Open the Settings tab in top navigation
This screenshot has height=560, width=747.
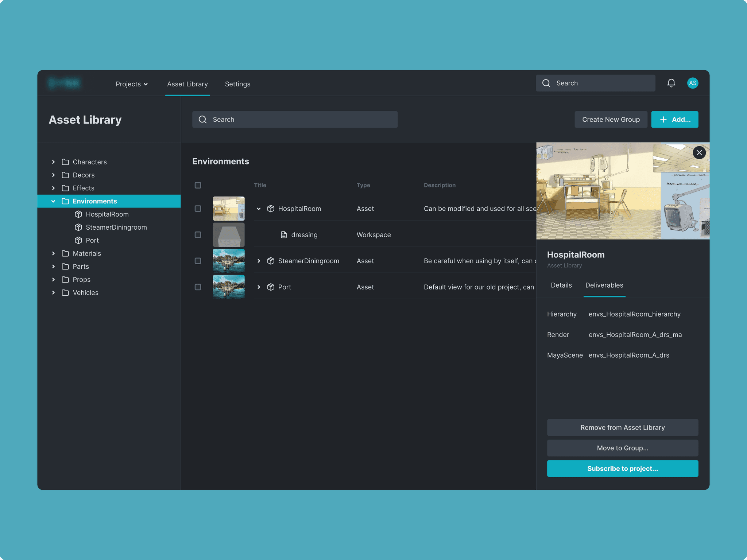pos(237,84)
